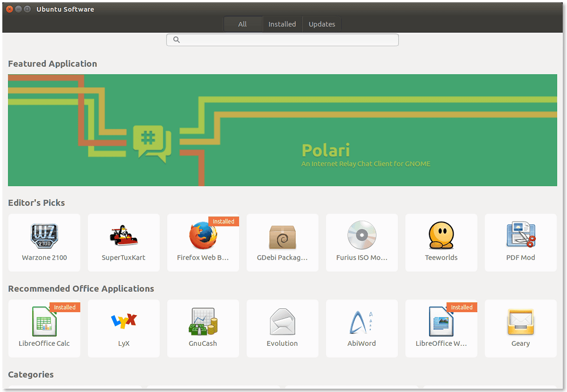Select the SuperTuxKart racing game icon
567x392 pixels.
pos(124,236)
